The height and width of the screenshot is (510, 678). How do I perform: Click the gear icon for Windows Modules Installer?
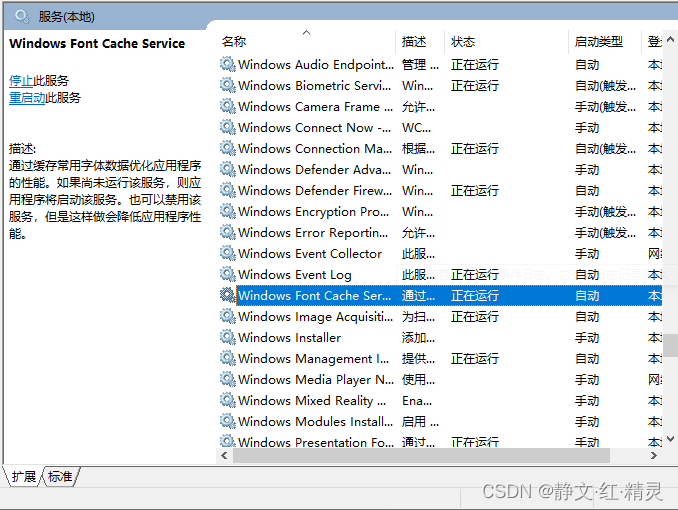click(x=227, y=421)
